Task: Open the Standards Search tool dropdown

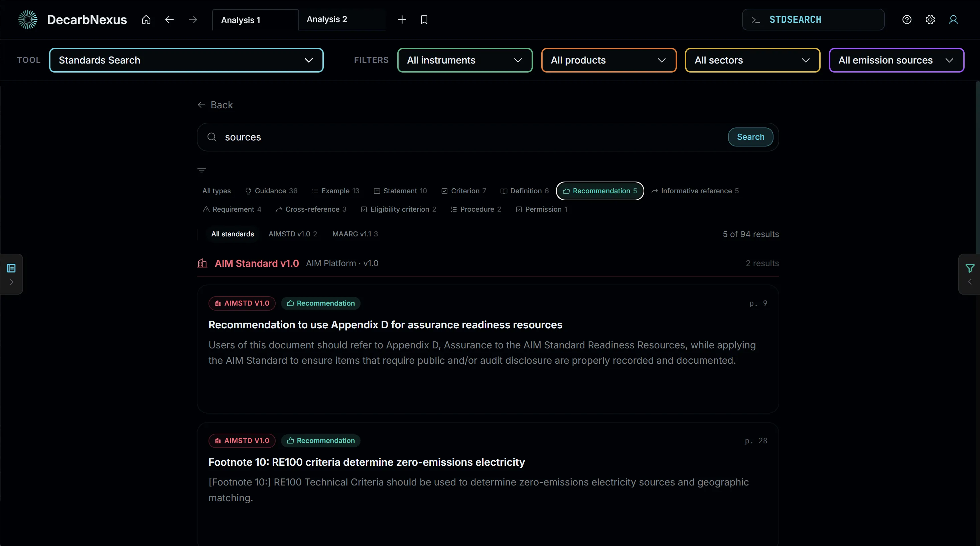Action: click(186, 60)
